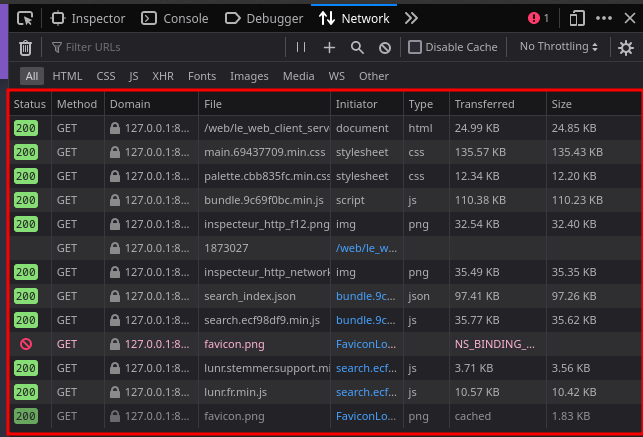Filter by Other requests

click(x=374, y=76)
